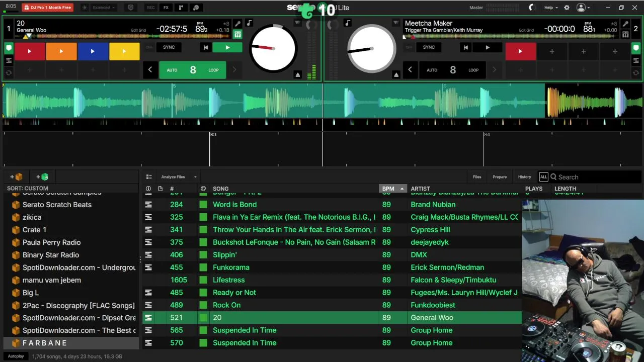Open the sampler panel icon
This screenshot has width=644, height=362.
click(181, 8)
